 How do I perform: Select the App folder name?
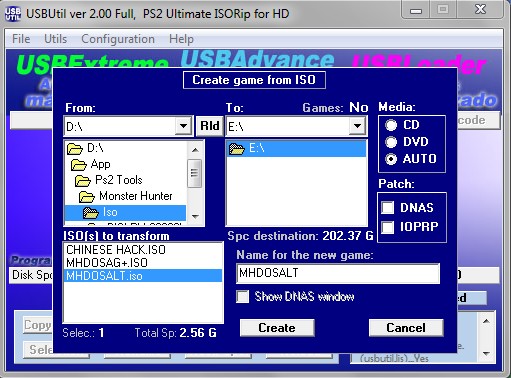(100, 164)
